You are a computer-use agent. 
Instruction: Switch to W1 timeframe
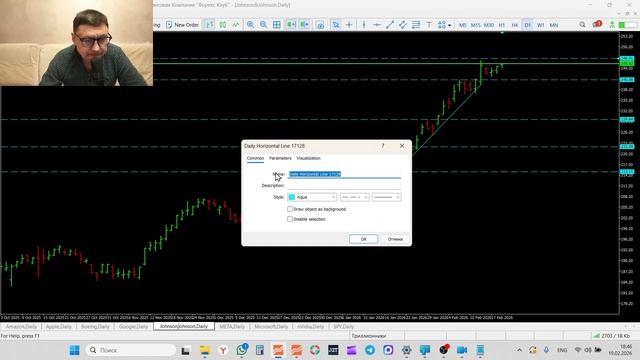pos(540,25)
